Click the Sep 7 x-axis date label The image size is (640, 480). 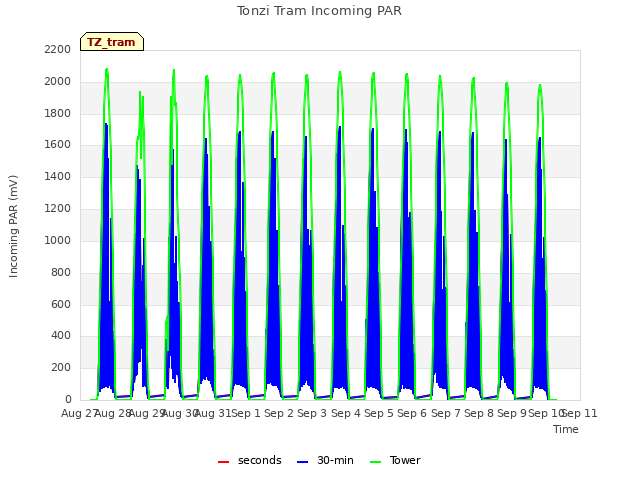446,413
